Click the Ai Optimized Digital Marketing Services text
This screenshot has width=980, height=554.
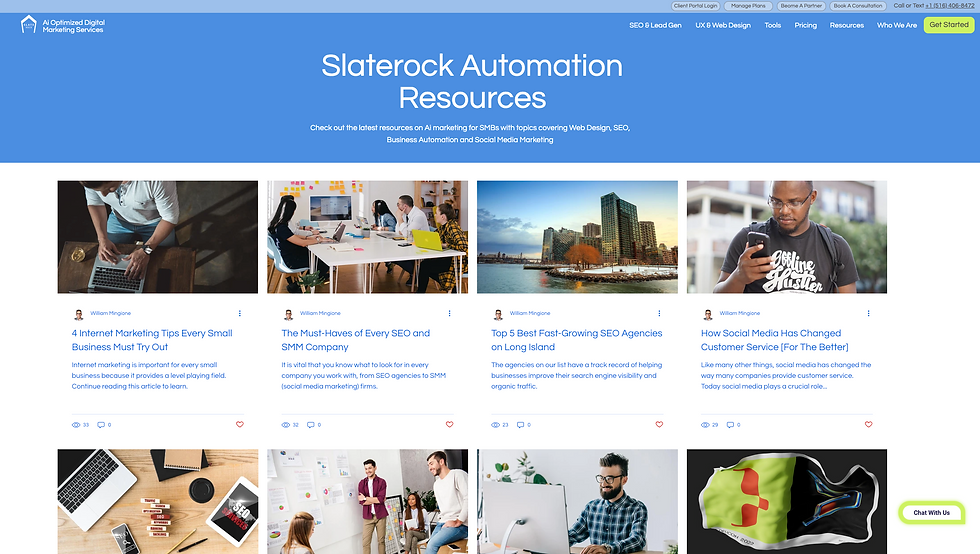coord(74,26)
